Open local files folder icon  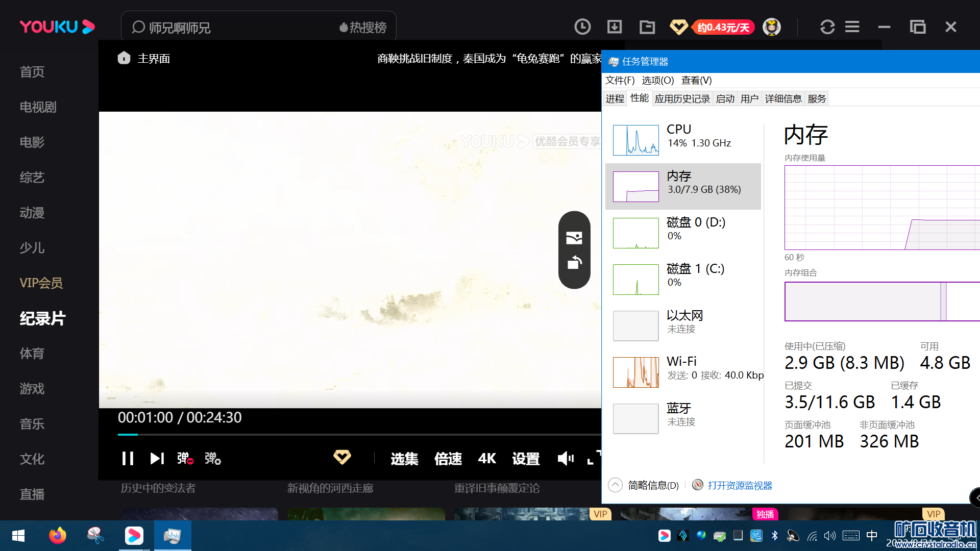pyautogui.click(x=647, y=27)
